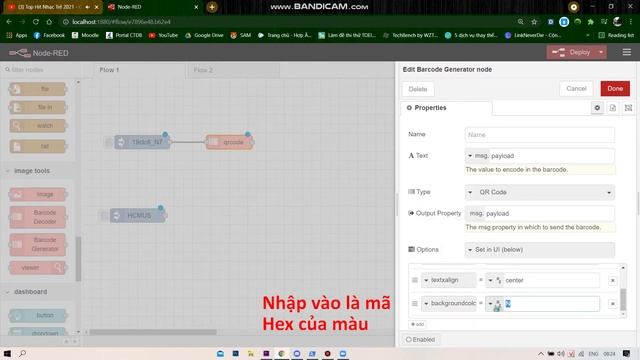Screen dimensions: 640x360
Task: Select the Barcode Generator palette node
Action: 38,244
